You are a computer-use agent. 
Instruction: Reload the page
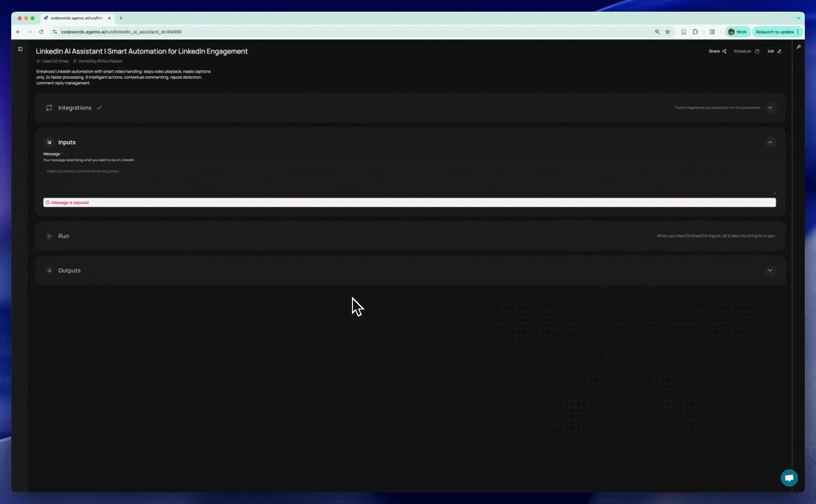[41, 32]
